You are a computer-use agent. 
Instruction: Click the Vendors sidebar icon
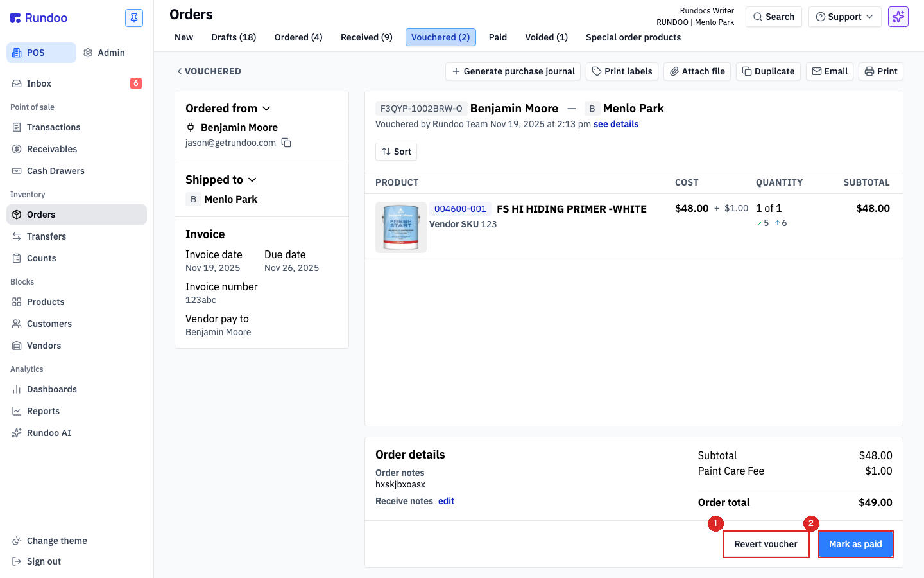(x=17, y=346)
